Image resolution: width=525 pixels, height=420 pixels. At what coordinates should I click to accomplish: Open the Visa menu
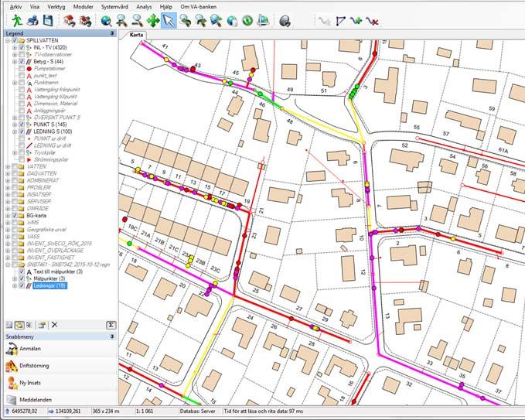click(x=35, y=7)
